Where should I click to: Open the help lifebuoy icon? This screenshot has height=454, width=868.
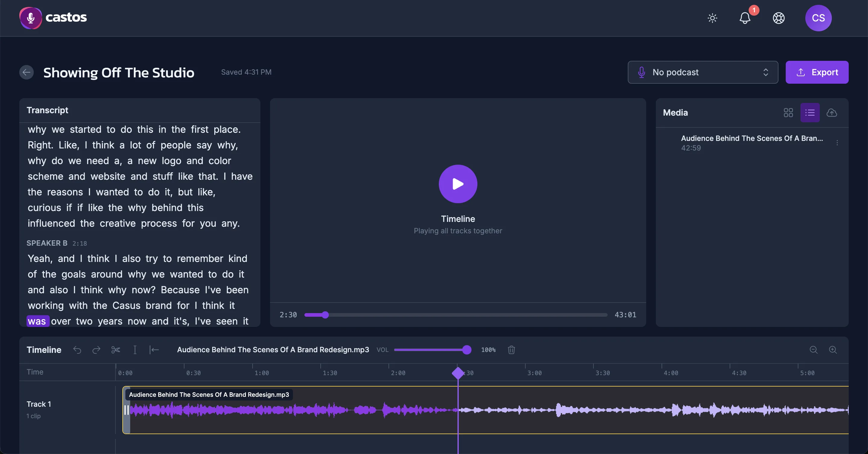pyautogui.click(x=779, y=18)
